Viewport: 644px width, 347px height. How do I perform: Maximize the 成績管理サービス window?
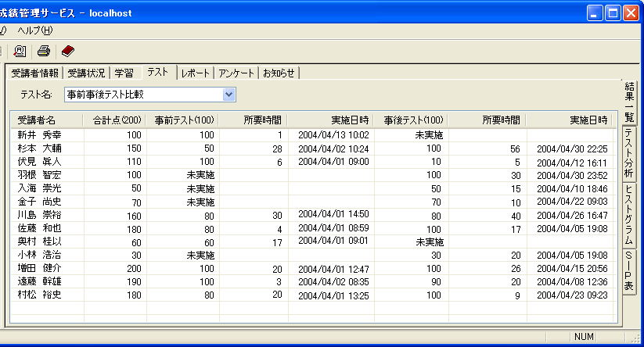pyautogui.click(x=613, y=13)
